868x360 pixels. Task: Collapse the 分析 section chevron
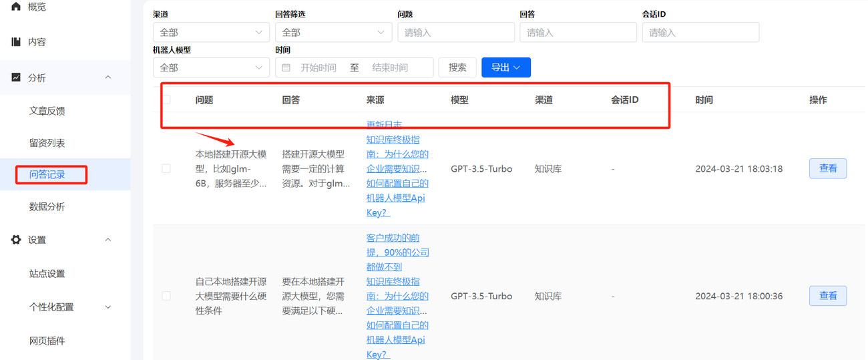tap(108, 77)
